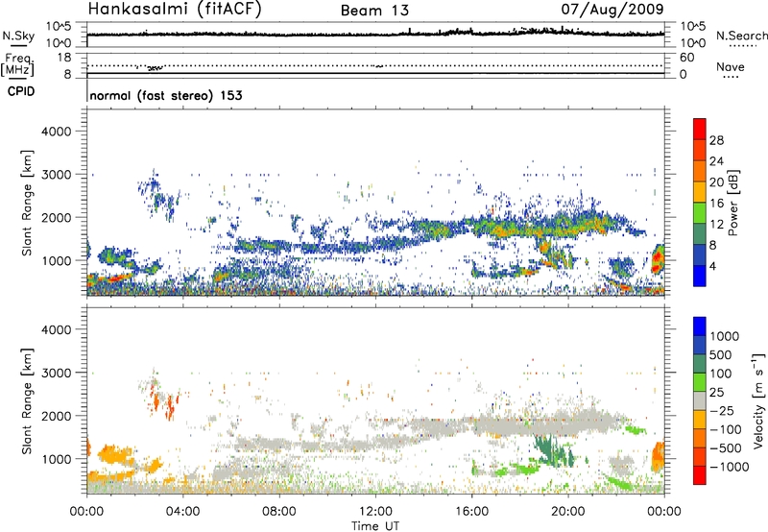Screen dimensions: 768x532
Task: Click the '08:00' time tick label
Action: point(279,511)
